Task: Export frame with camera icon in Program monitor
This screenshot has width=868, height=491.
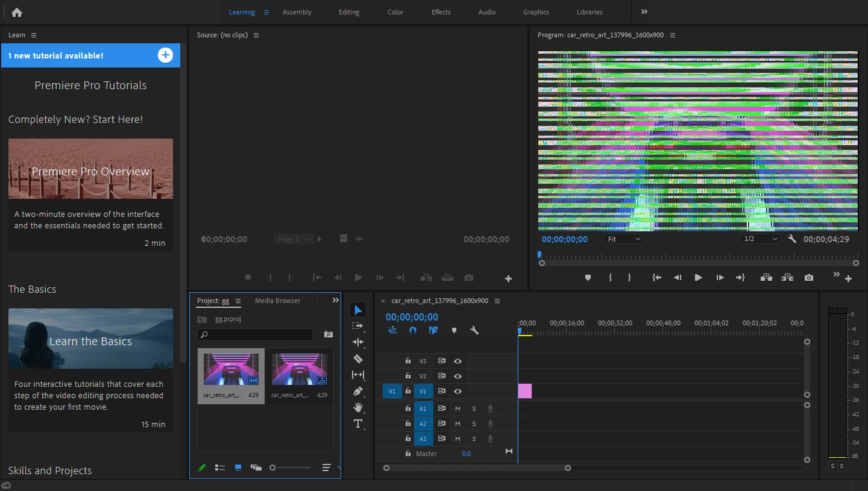Action: click(809, 278)
